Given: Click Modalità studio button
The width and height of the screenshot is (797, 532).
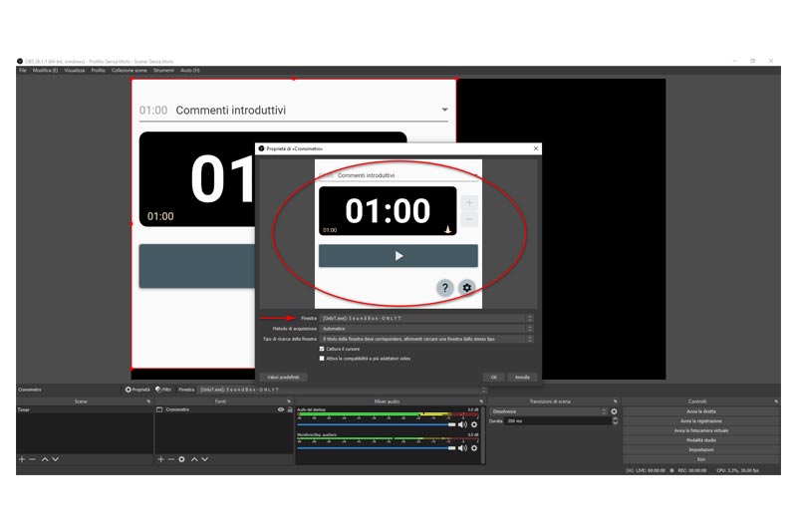Looking at the screenshot, I should pyautogui.click(x=701, y=440).
